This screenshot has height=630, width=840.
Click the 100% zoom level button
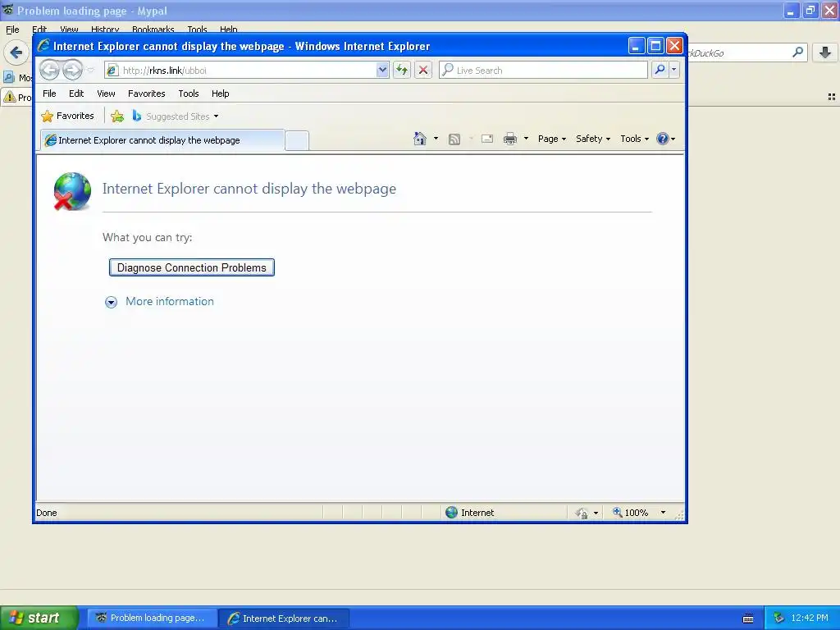(631, 513)
